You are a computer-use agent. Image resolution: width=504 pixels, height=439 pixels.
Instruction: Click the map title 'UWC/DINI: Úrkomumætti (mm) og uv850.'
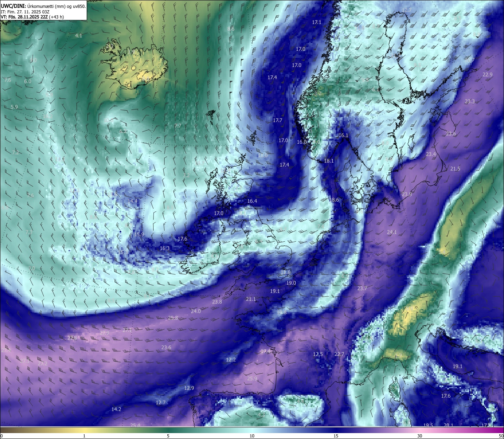(x=43, y=6)
